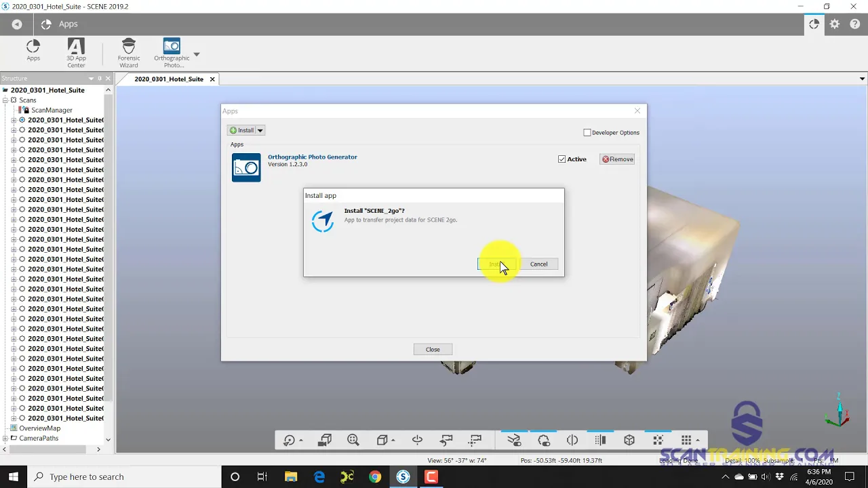Select ScanManager in the Structure tree

tap(52, 110)
